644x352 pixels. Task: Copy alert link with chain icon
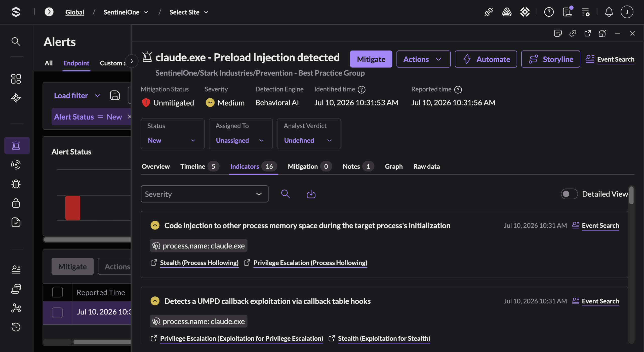pos(573,33)
